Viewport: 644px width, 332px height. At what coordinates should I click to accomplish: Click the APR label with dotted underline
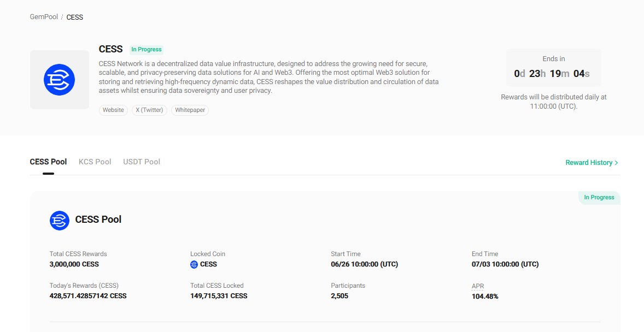(x=478, y=286)
